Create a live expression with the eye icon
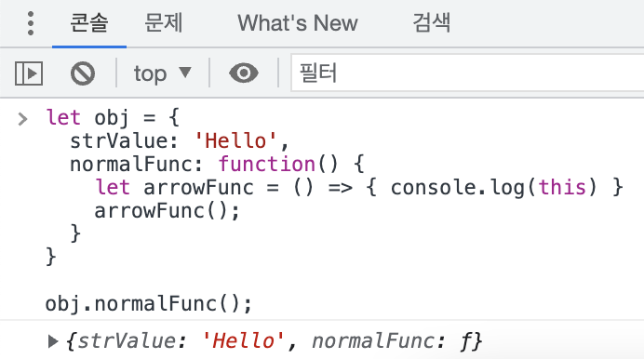The image size is (644, 359). (x=244, y=73)
